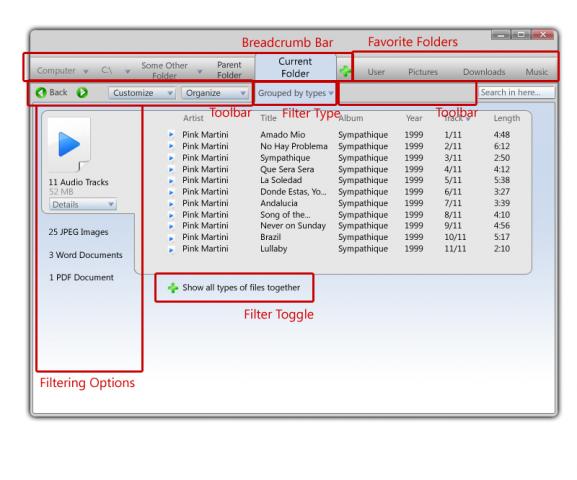
Task: Switch to the Pictures favorite folder
Action: coord(423,72)
